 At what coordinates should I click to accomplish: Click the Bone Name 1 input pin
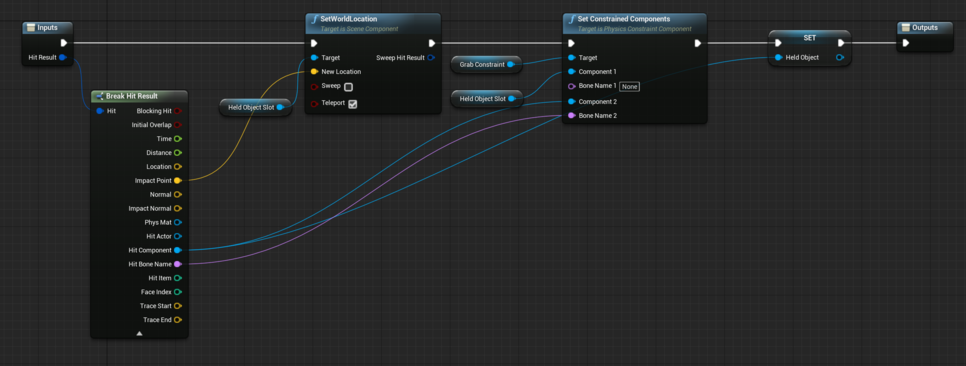pyautogui.click(x=571, y=86)
